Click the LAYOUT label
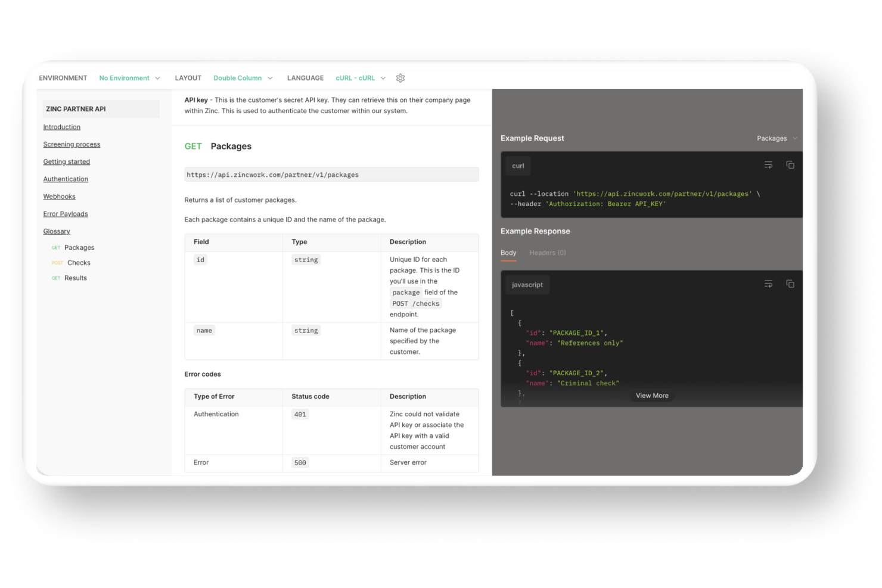This screenshot has height=588, width=882. [x=188, y=78]
